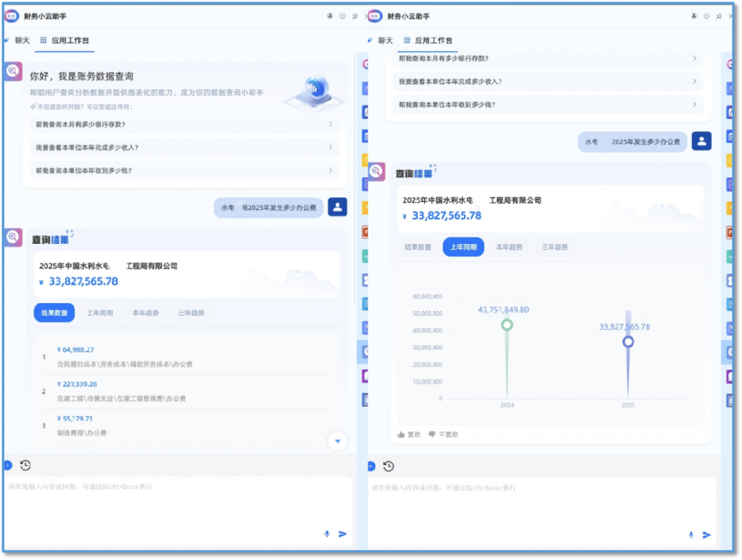
Task: Pin the left assistant panel with pin icon
Action: (355, 16)
